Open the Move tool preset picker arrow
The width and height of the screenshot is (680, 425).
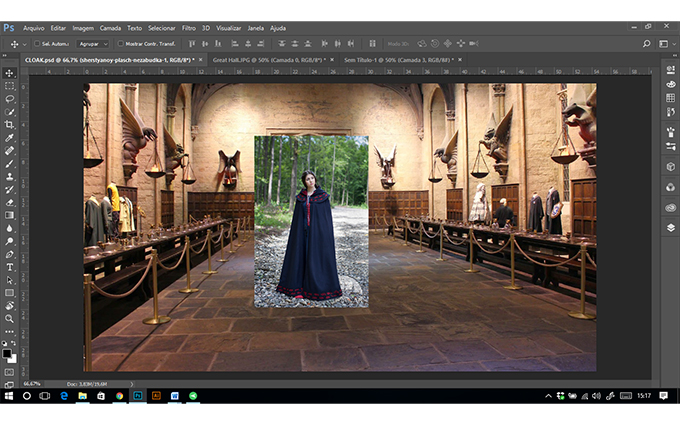point(25,44)
